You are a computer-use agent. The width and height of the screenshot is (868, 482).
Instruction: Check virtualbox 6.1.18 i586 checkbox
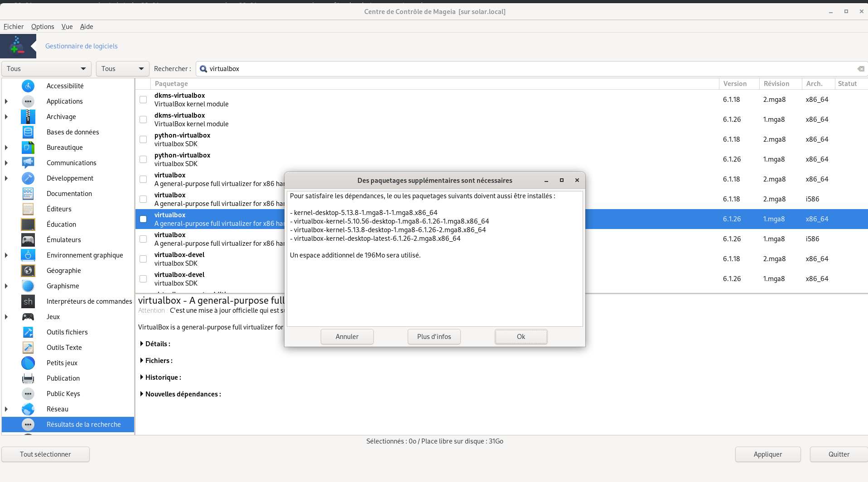point(143,199)
